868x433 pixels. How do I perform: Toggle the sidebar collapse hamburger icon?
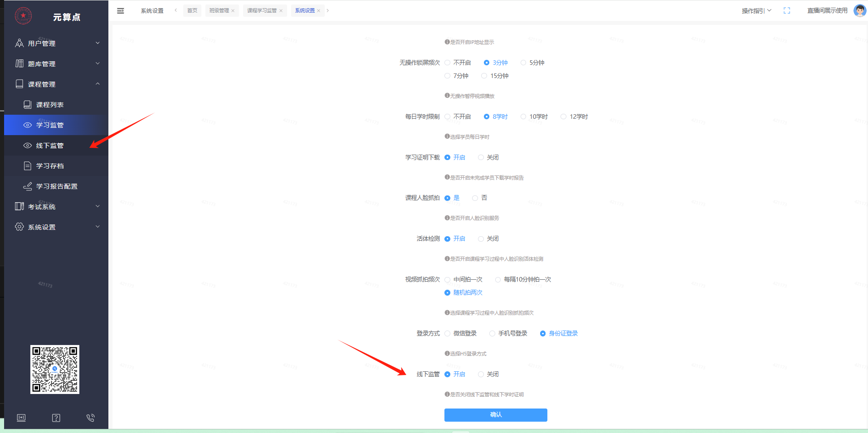click(x=121, y=10)
